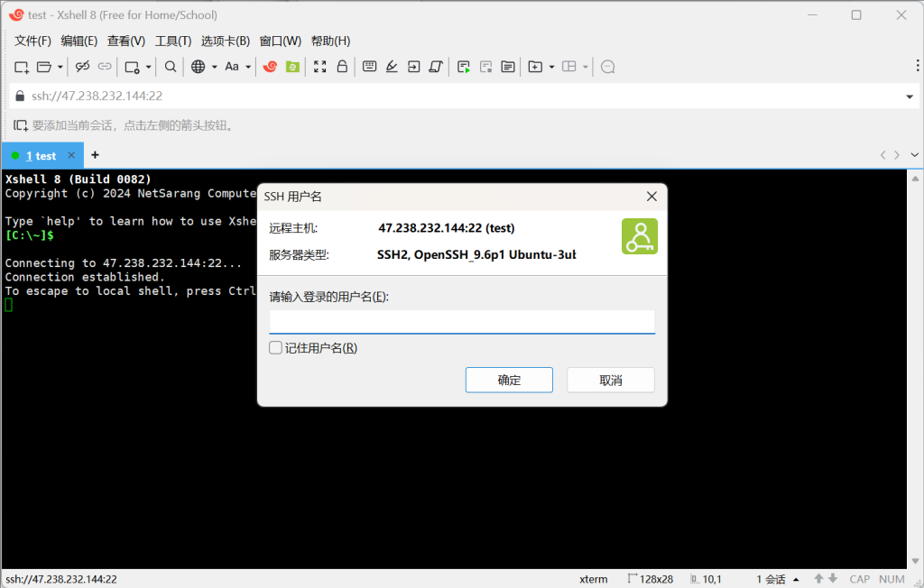
Task: Click the Open session folder icon
Action: coord(44,67)
